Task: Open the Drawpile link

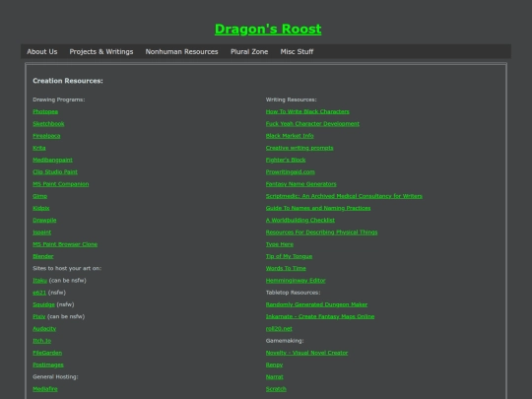Action: [44, 220]
